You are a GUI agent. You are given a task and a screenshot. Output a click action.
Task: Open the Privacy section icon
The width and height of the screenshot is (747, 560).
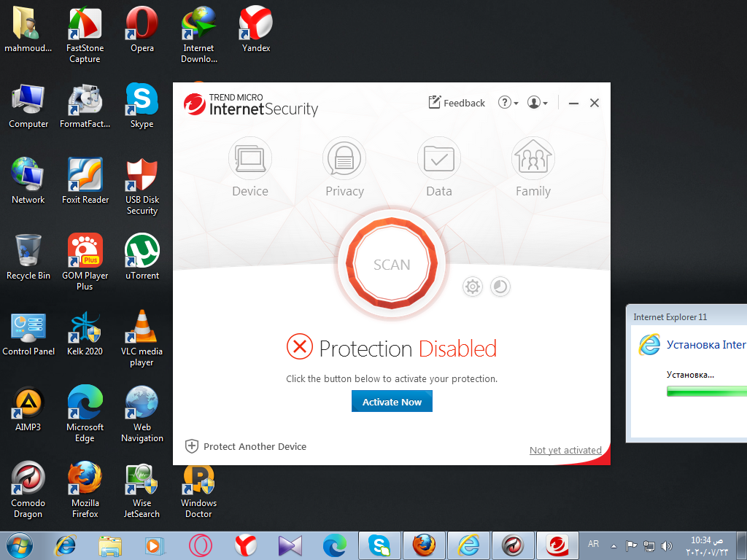tap(344, 158)
